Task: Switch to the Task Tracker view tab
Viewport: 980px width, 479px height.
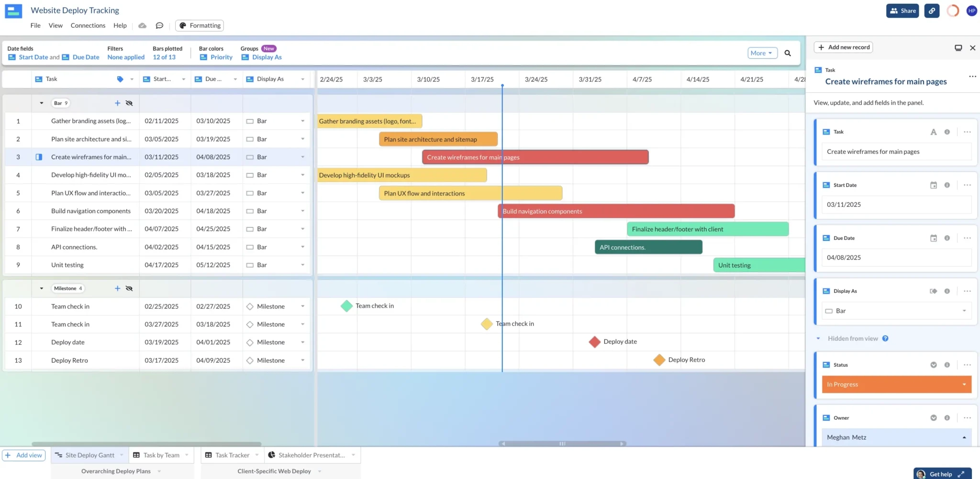Action: (x=232, y=455)
